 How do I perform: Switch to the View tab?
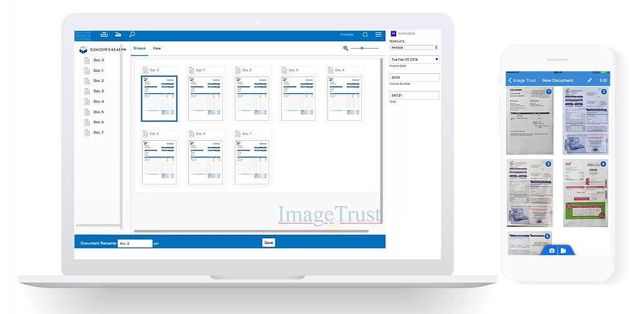click(157, 48)
